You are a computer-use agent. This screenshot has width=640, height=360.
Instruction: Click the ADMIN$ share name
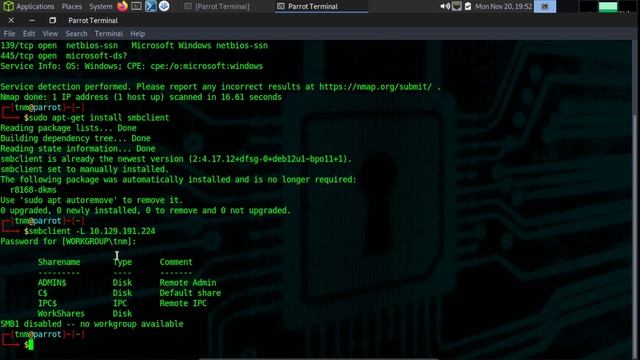click(52, 282)
